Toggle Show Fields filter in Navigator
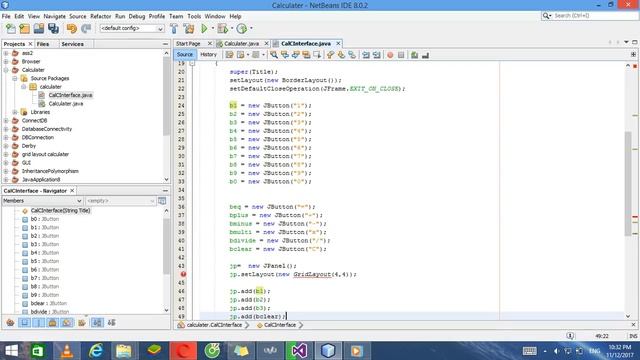 tap(24, 323)
